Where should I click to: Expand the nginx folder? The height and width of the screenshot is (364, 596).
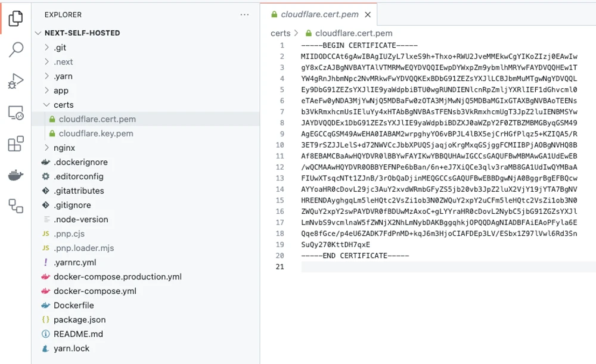click(x=64, y=148)
